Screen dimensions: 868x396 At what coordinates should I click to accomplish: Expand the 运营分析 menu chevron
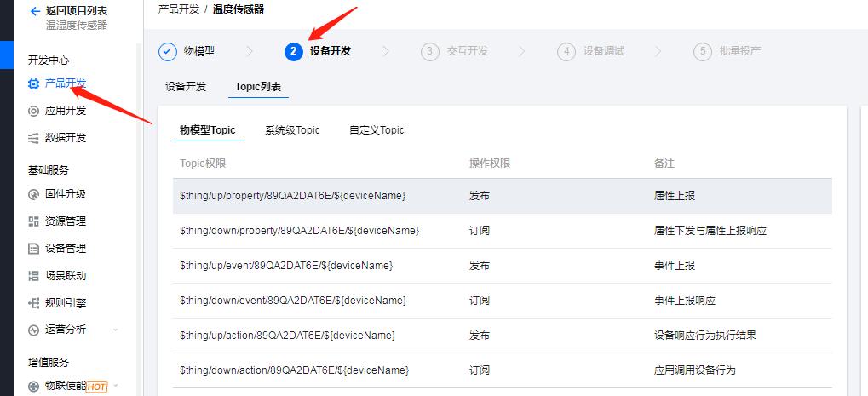tap(116, 330)
